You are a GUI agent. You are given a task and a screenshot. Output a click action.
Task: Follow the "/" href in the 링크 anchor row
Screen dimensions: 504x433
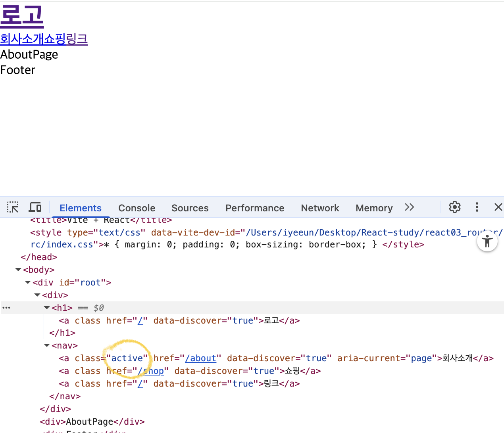coord(140,384)
